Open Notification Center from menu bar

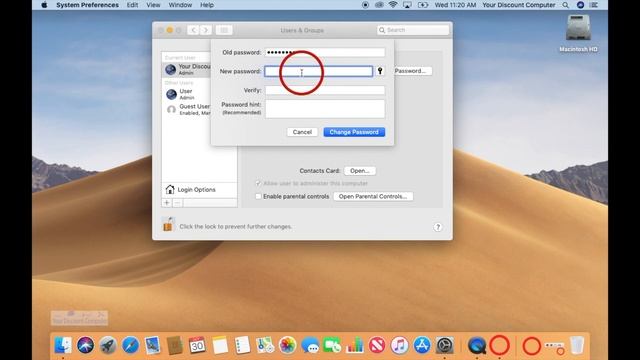[594, 5]
